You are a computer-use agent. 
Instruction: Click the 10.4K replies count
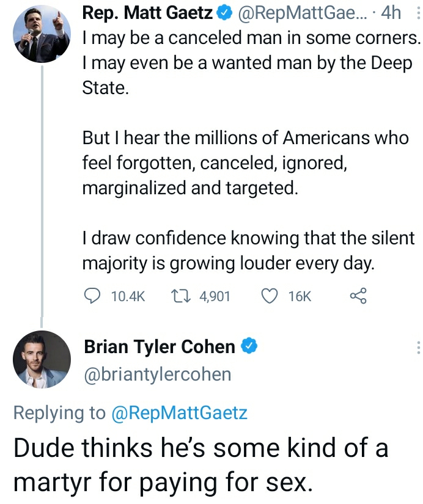128,296
